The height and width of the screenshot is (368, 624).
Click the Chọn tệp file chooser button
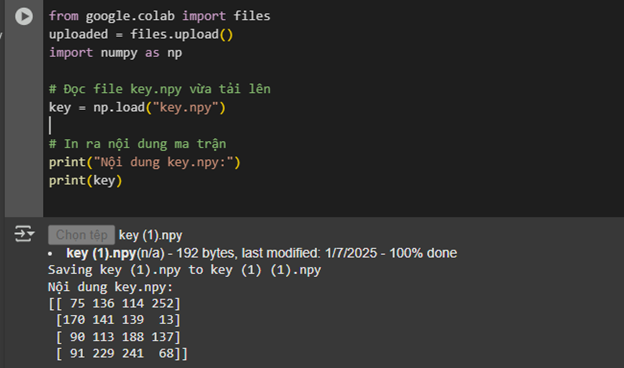pos(82,235)
